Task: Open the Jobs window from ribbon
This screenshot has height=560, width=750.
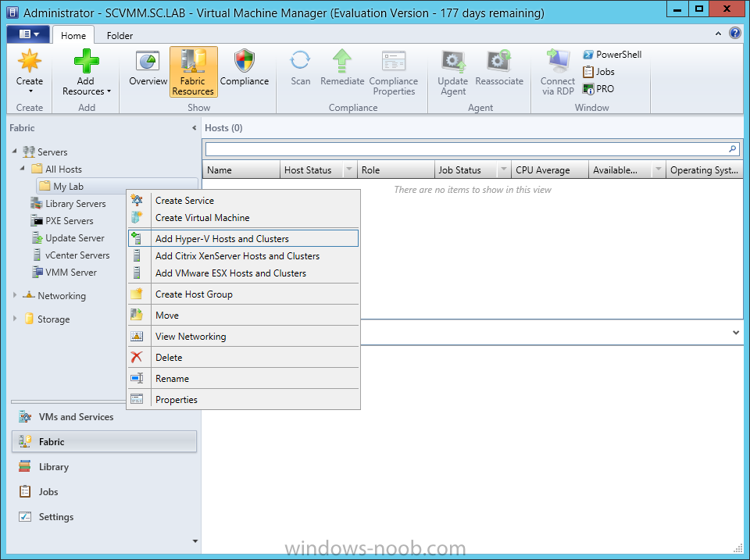Action: click(x=599, y=72)
